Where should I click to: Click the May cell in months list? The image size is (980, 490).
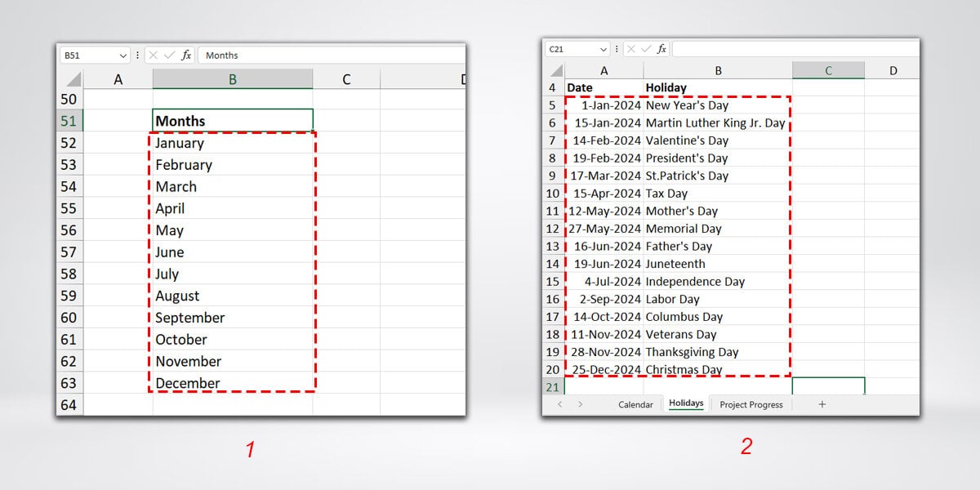tap(233, 230)
